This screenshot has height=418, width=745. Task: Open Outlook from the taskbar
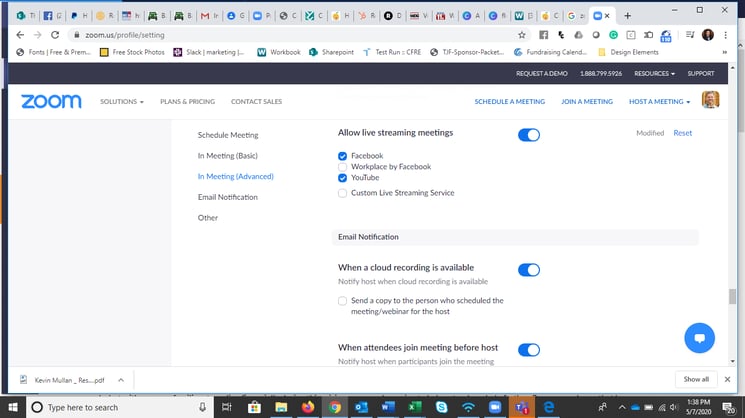(361, 407)
